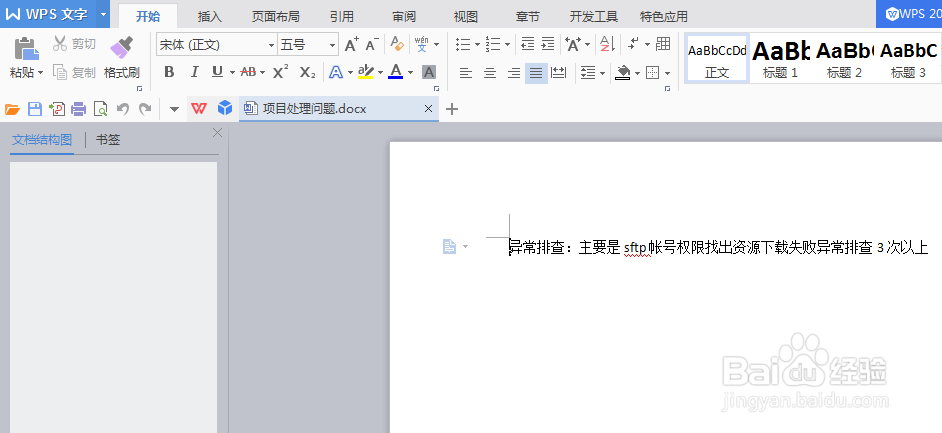Expand the WPS 文字 application menu arrow
Viewport: 942px width, 433px height.
click(103, 14)
